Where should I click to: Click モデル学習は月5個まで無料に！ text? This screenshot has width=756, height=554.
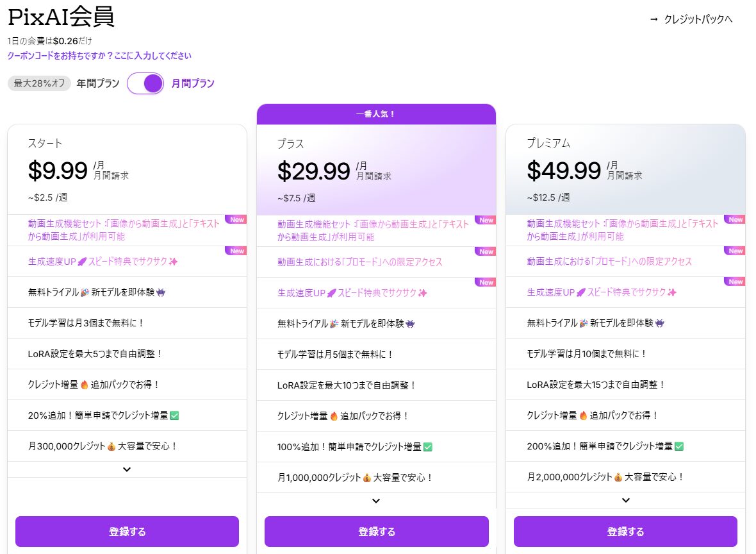pos(336,354)
